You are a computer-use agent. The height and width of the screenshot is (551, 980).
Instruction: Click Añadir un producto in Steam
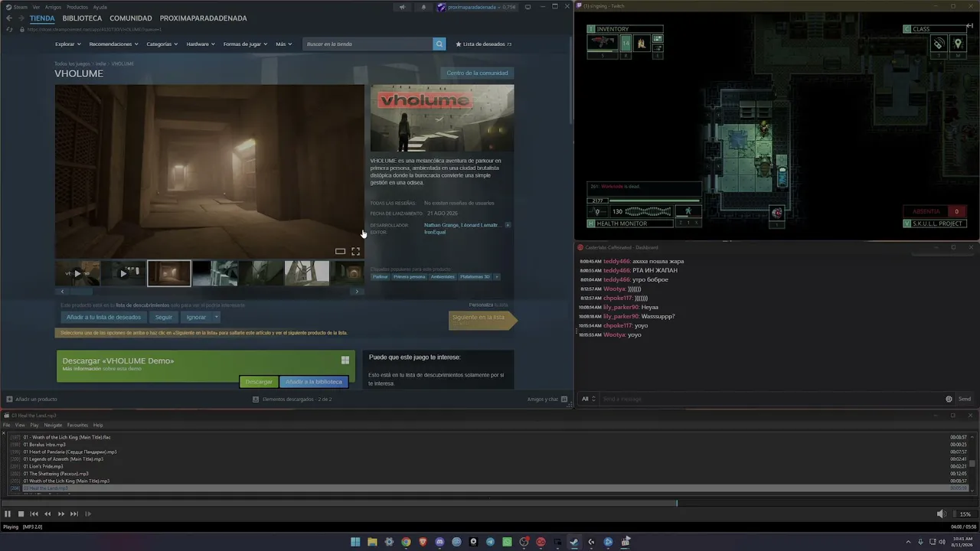(31, 399)
